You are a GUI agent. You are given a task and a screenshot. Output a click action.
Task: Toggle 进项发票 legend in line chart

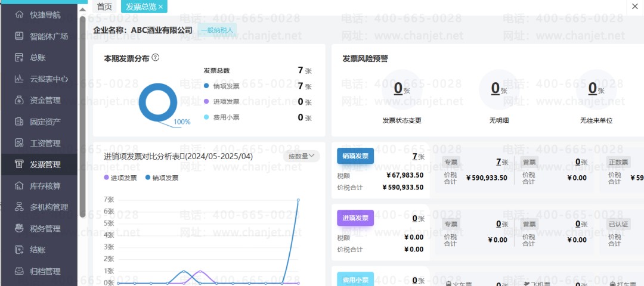click(x=120, y=178)
